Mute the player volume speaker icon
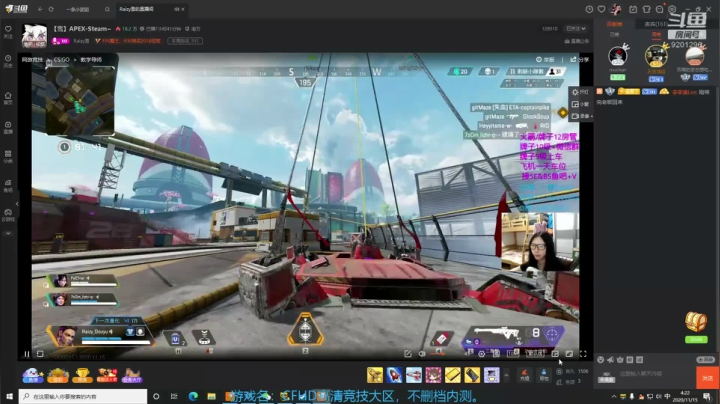Viewport: 720px width, 404px height. click(x=422, y=354)
